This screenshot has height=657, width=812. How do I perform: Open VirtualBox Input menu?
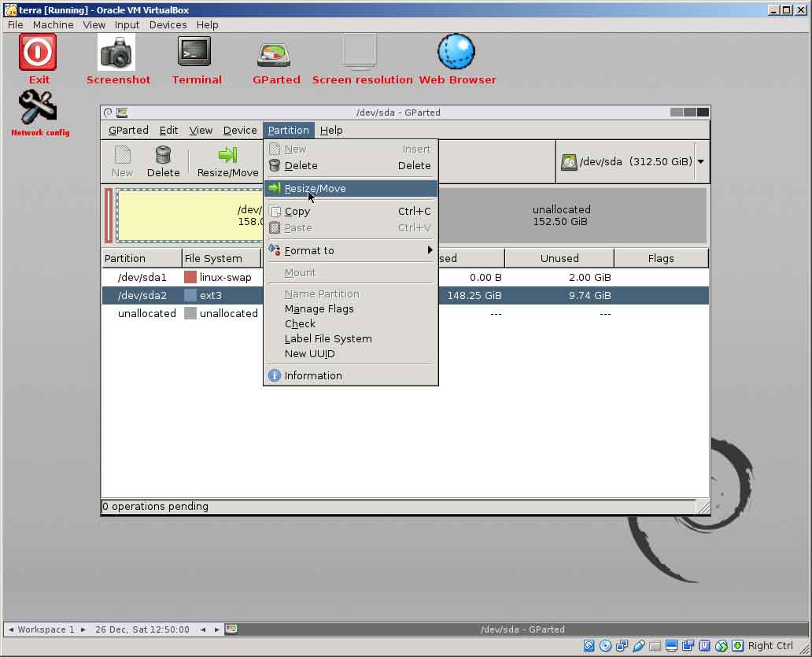[127, 25]
